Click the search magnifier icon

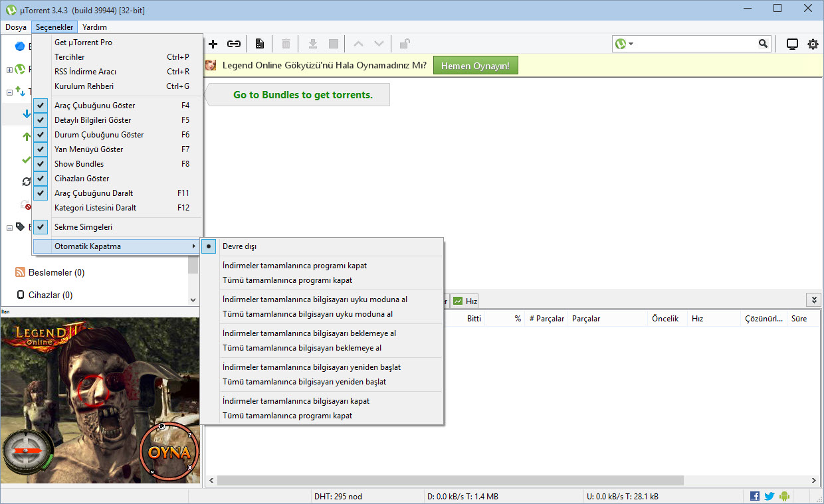pyautogui.click(x=763, y=44)
